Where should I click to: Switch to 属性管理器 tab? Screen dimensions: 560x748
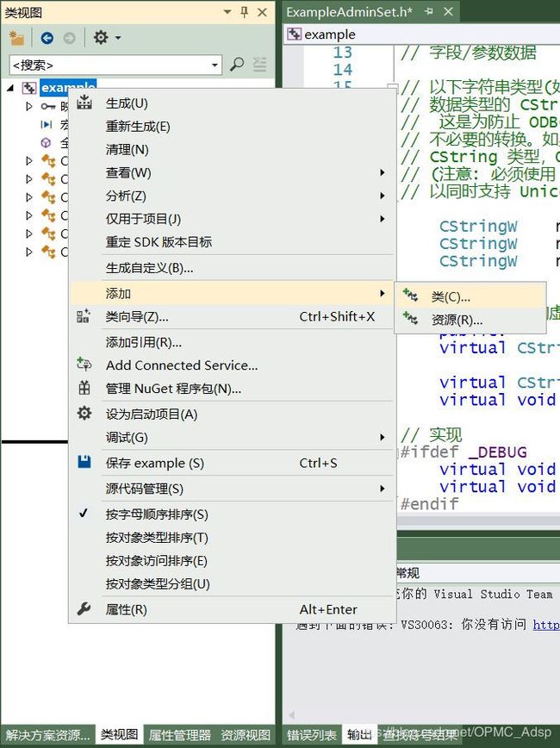[x=179, y=735]
